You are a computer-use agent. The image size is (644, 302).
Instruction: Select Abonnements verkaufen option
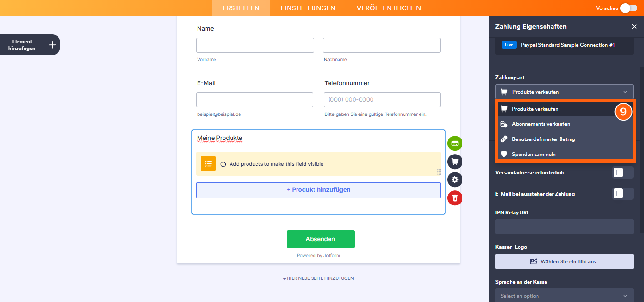click(x=541, y=124)
